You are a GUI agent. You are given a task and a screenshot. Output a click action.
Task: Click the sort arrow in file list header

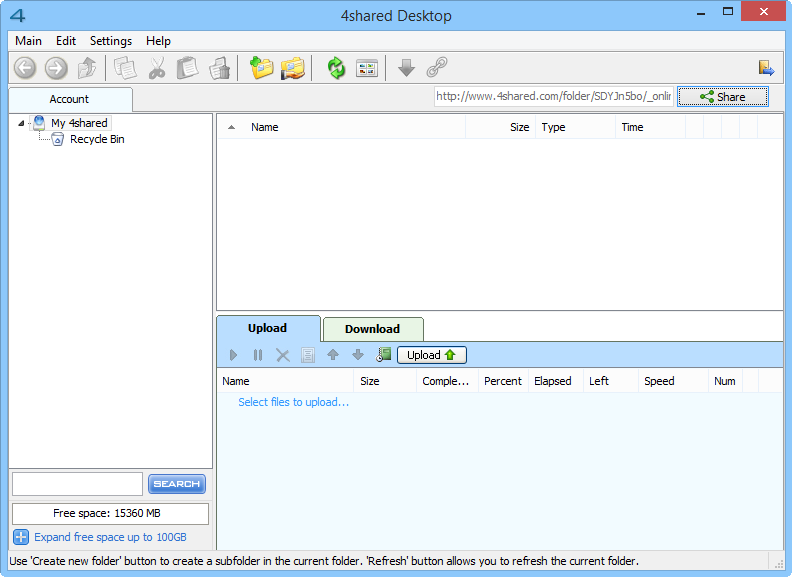(231, 127)
